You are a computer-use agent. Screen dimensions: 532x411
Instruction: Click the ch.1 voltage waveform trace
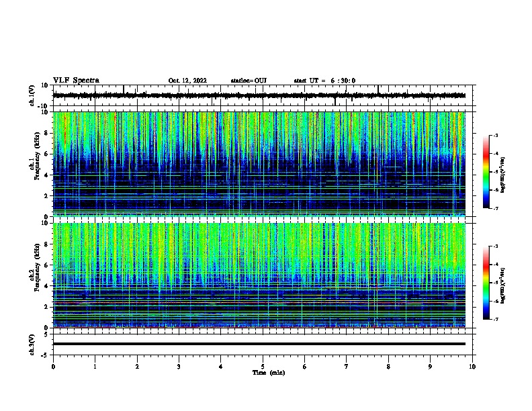259,95
